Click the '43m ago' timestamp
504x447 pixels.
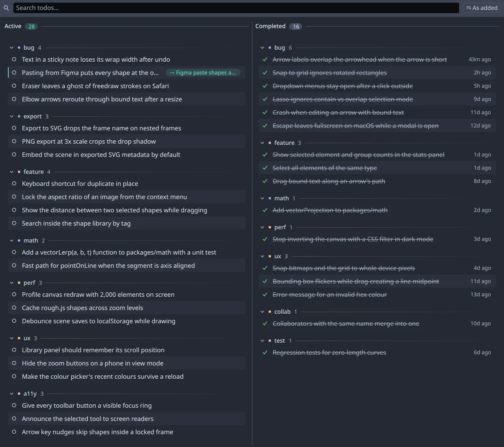pos(480,59)
